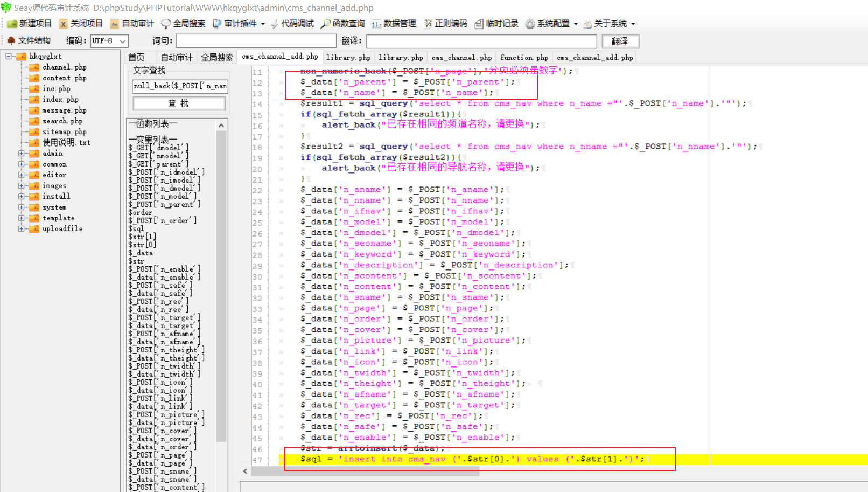Click the 翻译 result text field
868x492 pixels.
[x=481, y=41]
